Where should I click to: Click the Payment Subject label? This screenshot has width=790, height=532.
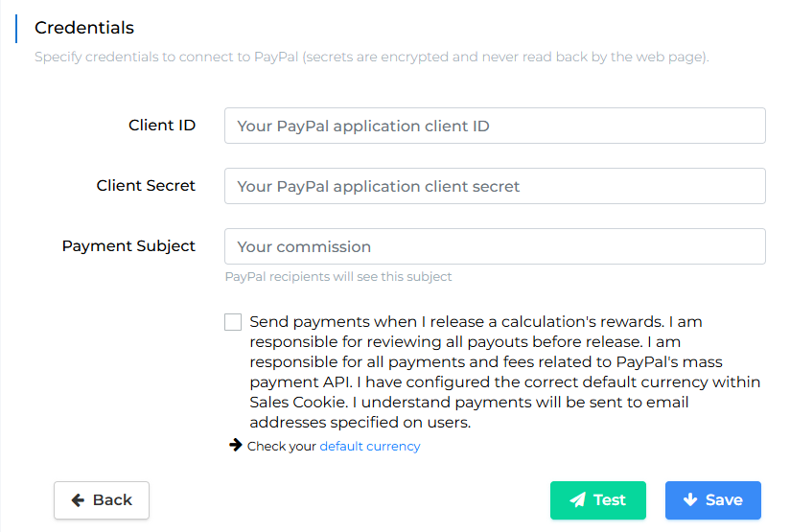[128, 245]
